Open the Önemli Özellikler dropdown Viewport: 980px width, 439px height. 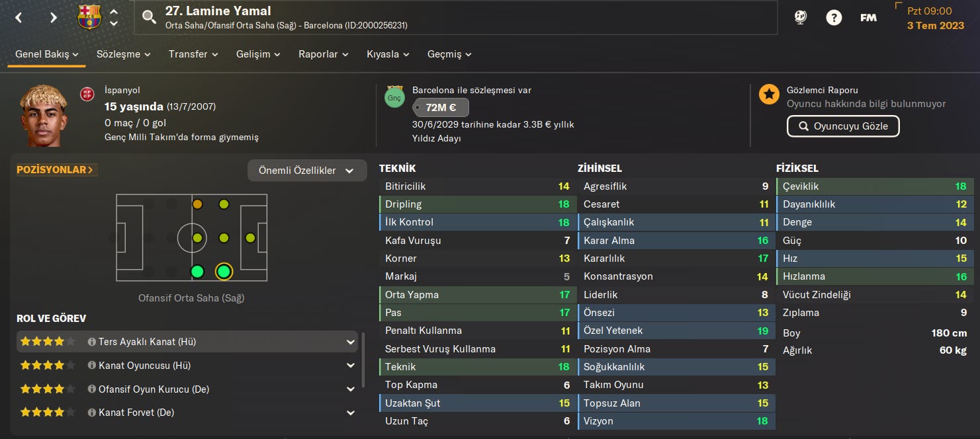tap(307, 171)
